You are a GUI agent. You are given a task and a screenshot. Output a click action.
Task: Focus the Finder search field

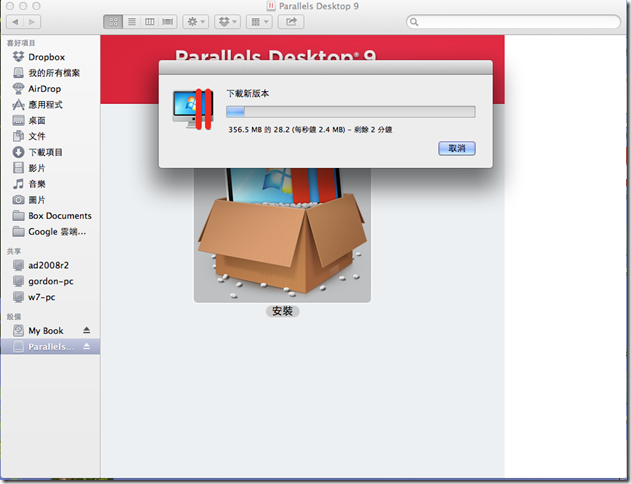(x=513, y=22)
